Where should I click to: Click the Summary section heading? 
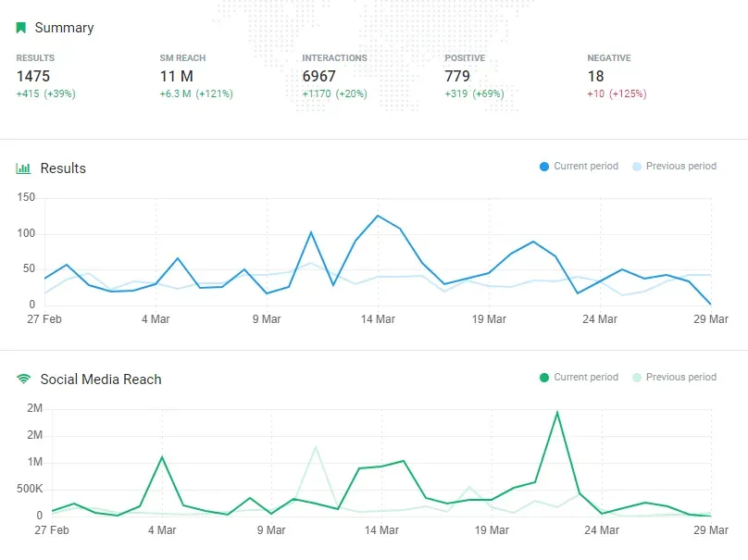(64, 28)
